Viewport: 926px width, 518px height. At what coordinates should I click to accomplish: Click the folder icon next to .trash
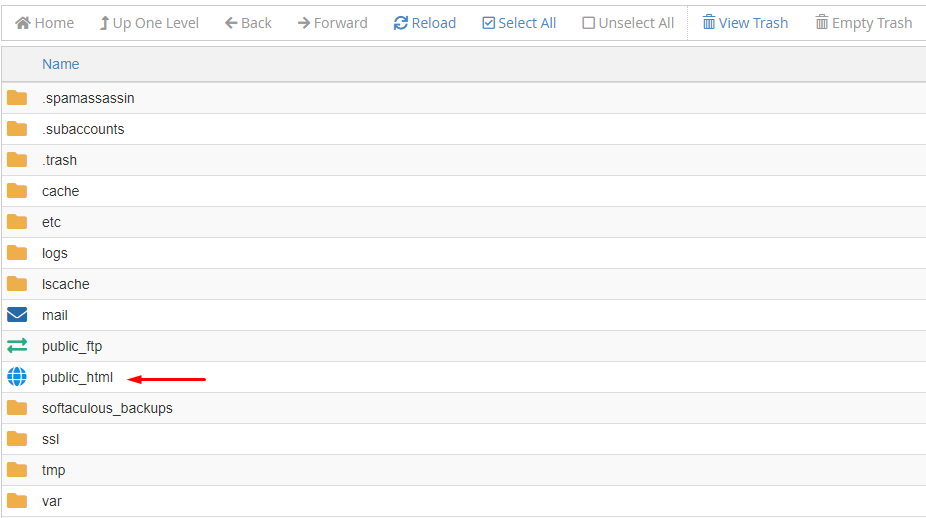pos(17,160)
